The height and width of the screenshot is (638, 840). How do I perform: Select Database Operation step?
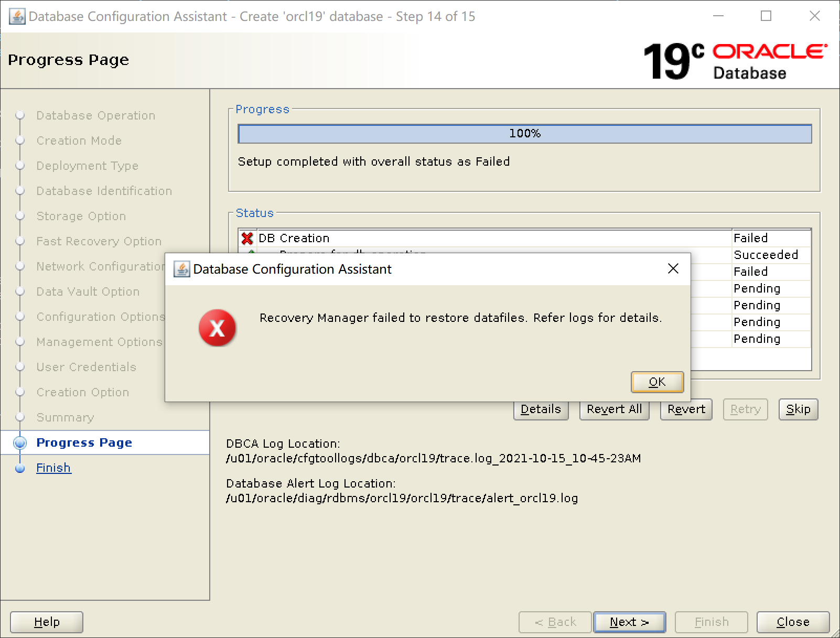click(96, 115)
